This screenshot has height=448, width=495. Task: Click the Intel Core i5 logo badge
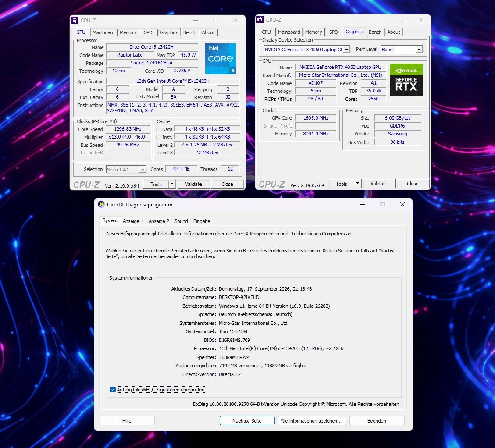(221, 59)
